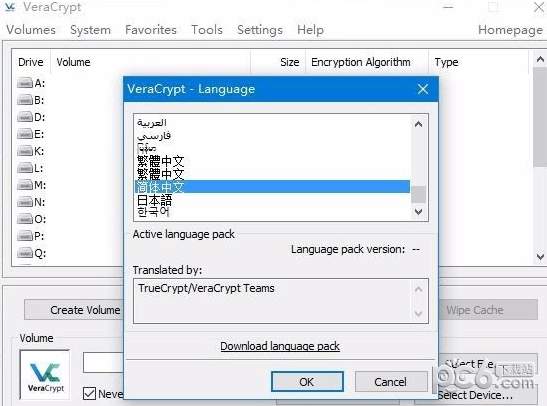Minimize the VeraCrypt window
547x406 pixels.
(448, 7)
